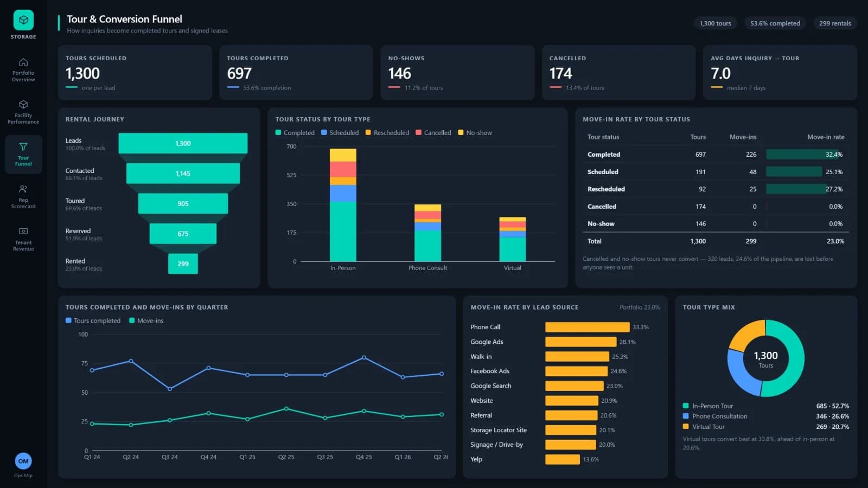Select the Tour Funnel filter icon

(x=23, y=146)
